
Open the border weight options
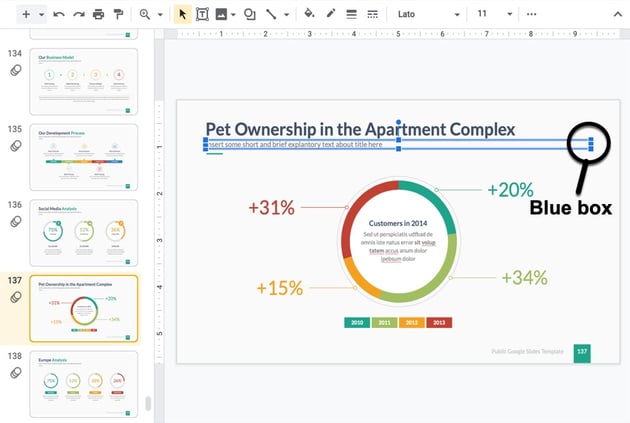pos(351,15)
